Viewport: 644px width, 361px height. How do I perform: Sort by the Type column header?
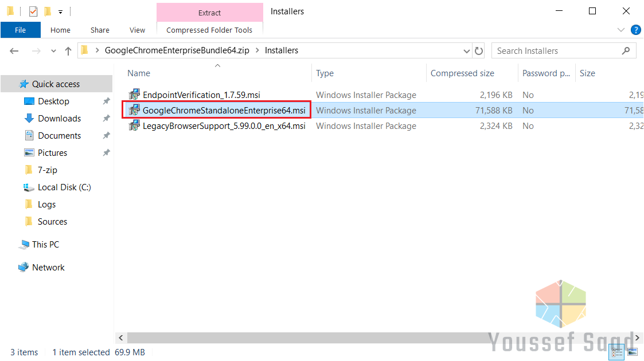369,73
